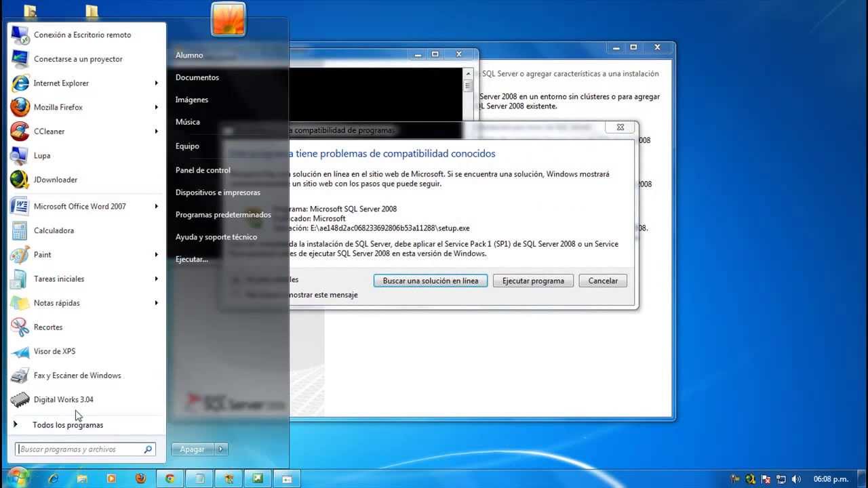Open Windows Media Player on the taskbar
The height and width of the screenshot is (488, 868).
(x=111, y=479)
